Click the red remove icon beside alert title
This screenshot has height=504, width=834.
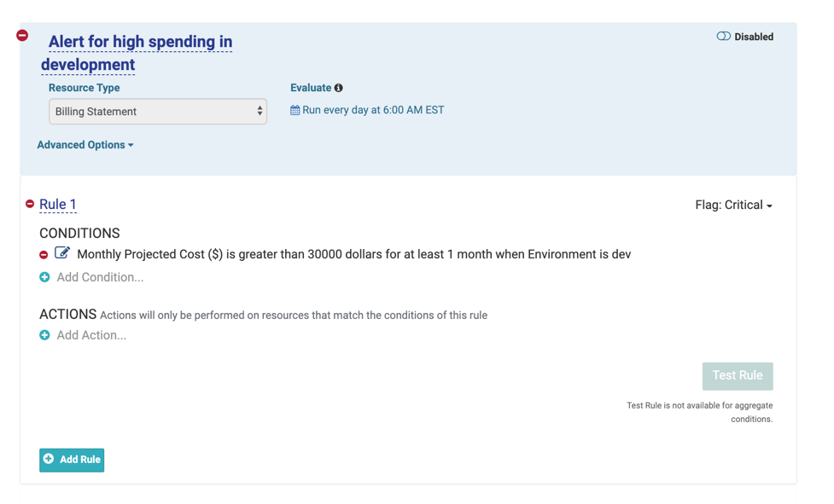point(22,35)
